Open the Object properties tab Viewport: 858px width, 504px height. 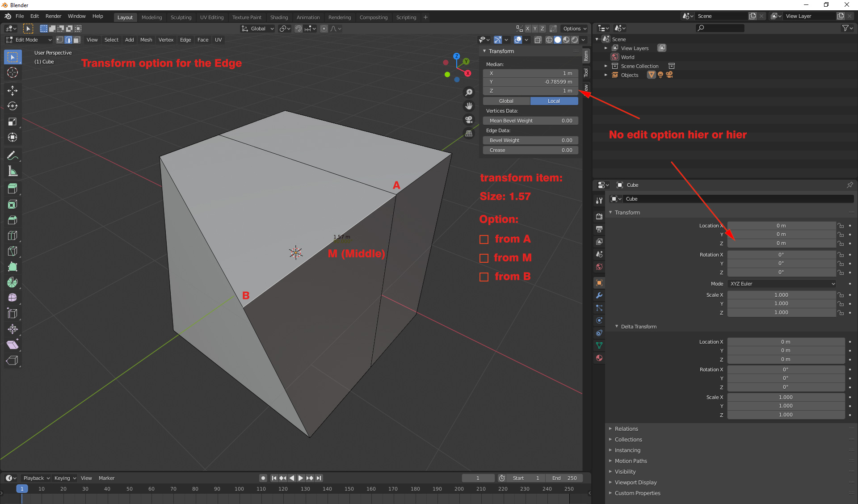pyautogui.click(x=599, y=282)
